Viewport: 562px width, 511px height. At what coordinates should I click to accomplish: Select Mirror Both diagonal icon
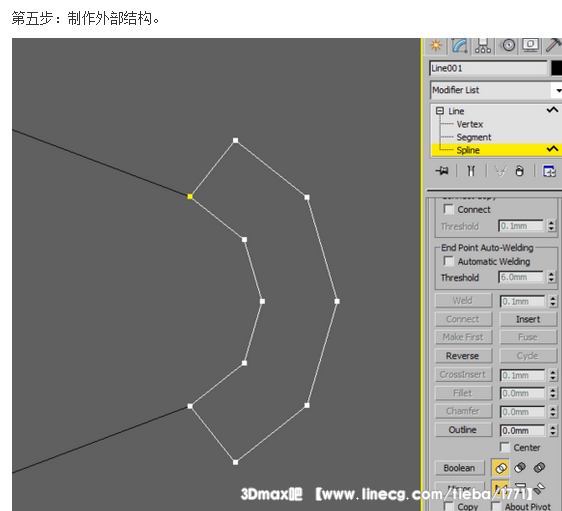(x=539, y=487)
